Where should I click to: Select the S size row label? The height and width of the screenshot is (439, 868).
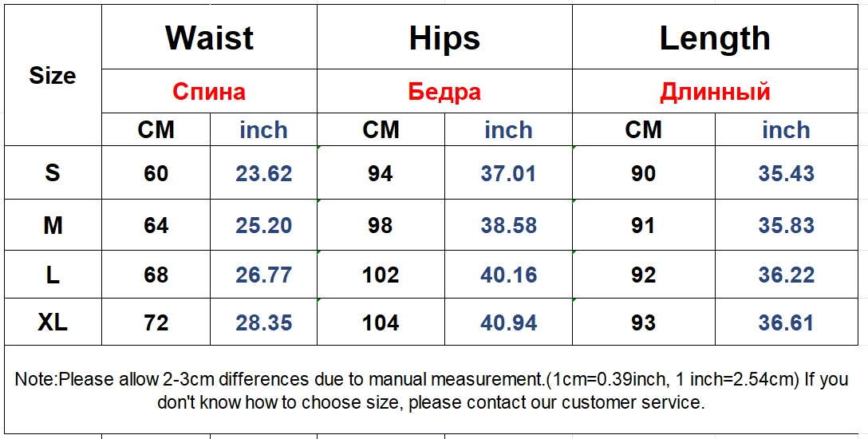(53, 172)
